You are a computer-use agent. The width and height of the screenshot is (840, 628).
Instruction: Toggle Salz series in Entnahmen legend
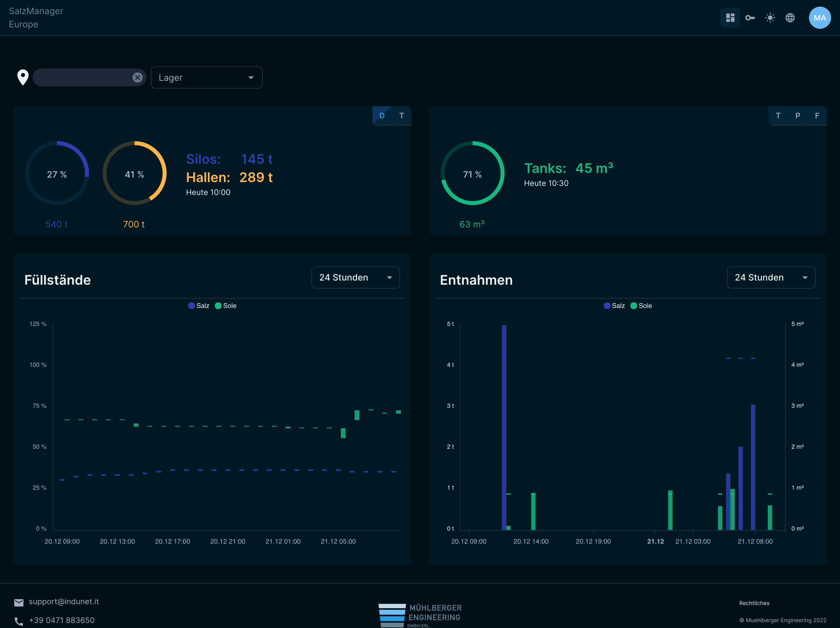614,306
